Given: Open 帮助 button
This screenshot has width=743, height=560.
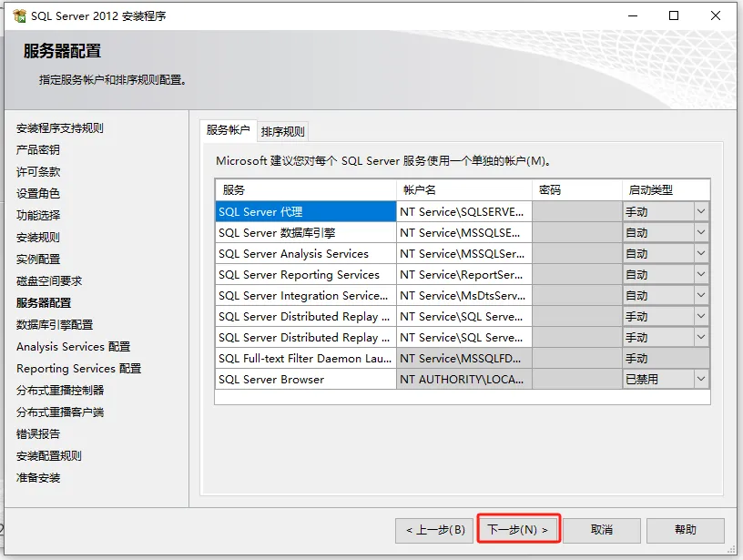Looking at the screenshot, I should (686, 530).
